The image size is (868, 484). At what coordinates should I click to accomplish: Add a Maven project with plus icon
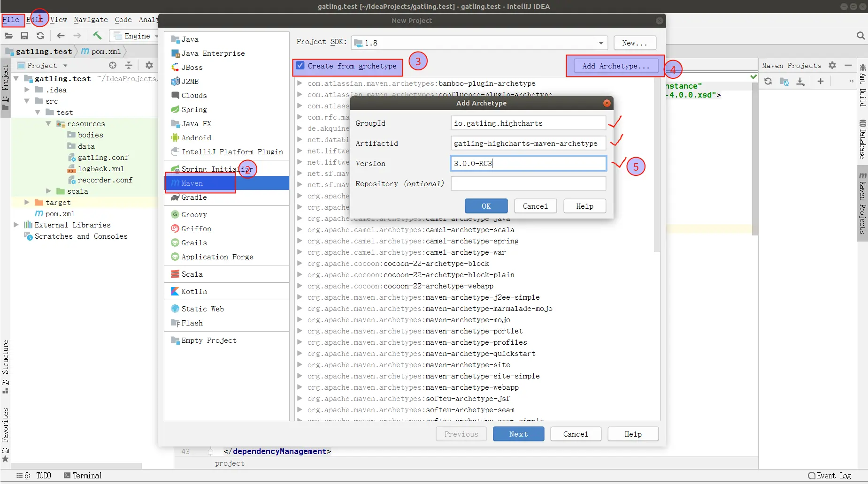pyautogui.click(x=821, y=81)
